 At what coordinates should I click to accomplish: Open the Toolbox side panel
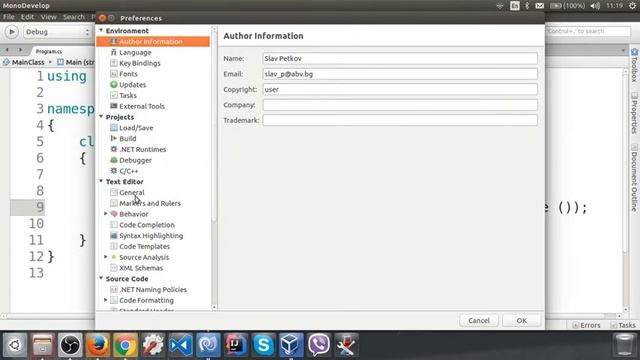[634, 65]
